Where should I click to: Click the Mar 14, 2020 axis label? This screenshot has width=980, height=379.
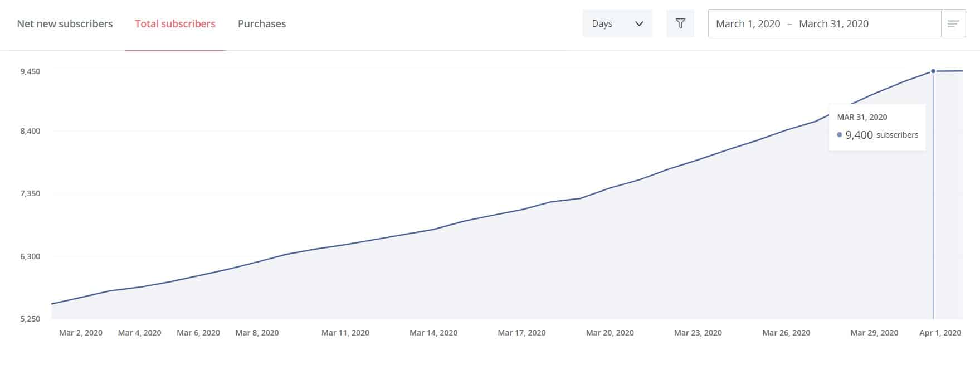pos(433,333)
